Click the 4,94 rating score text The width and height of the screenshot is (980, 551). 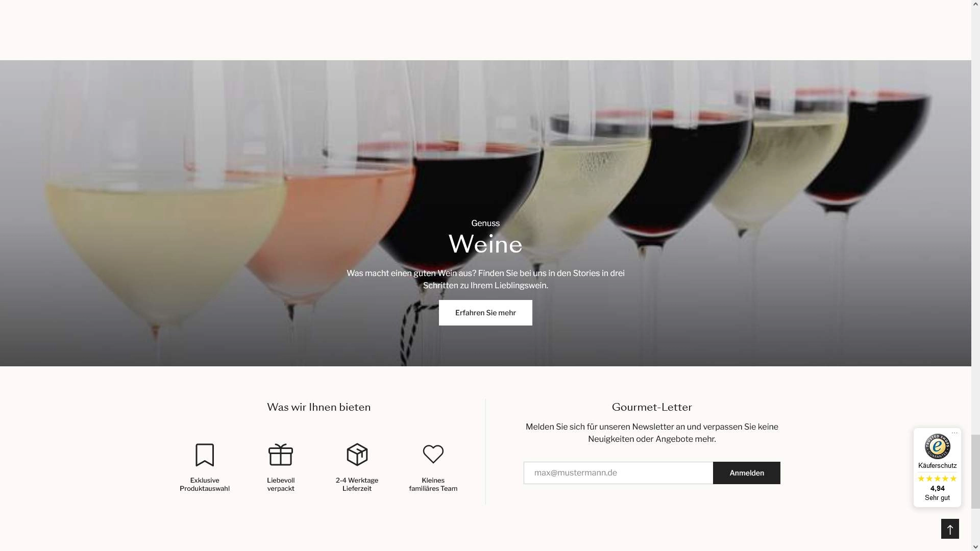click(938, 488)
